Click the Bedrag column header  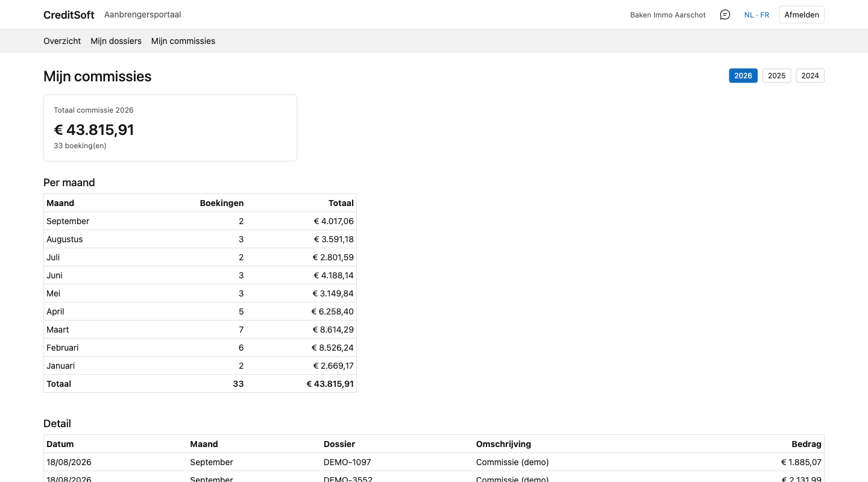tap(807, 444)
